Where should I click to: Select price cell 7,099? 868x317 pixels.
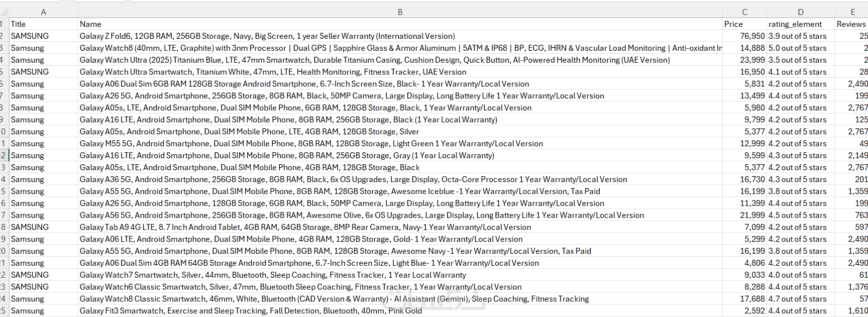coord(745,227)
